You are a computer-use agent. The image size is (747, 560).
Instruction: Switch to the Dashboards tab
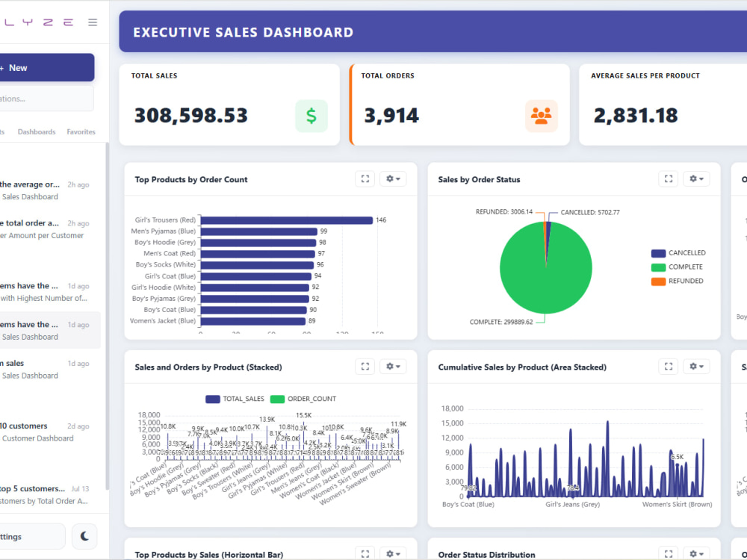point(37,132)
